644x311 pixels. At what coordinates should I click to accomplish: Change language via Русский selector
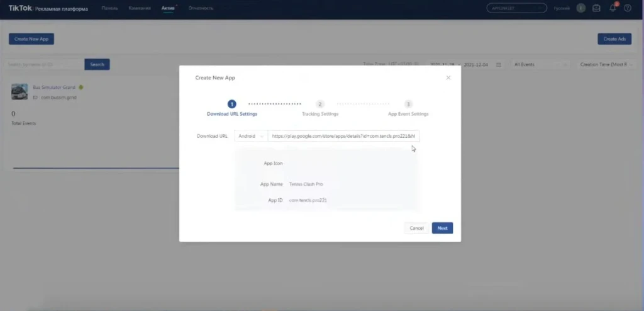(562, 8)
